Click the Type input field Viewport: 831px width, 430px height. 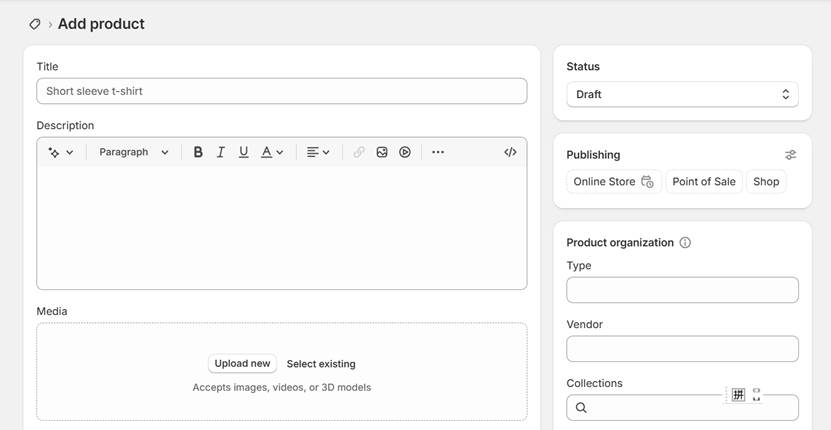coord(682,290)
